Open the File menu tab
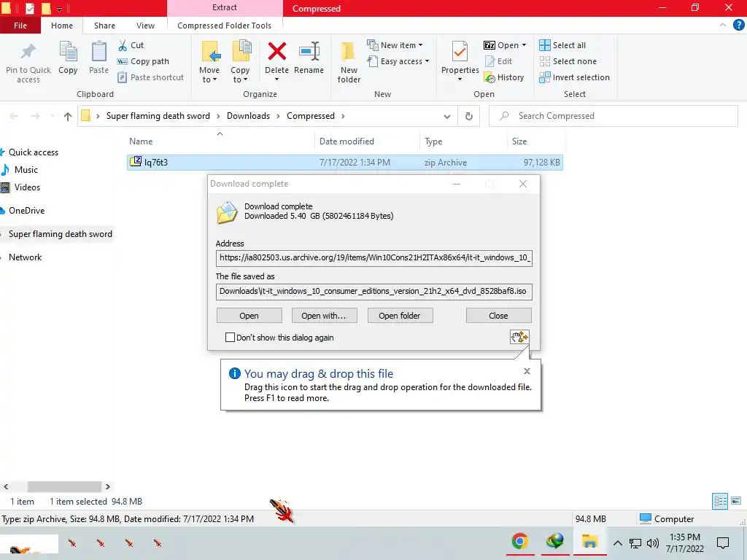The height and width of the screenshot is (560, 747). pyautogui.click(x=20, y=26)
